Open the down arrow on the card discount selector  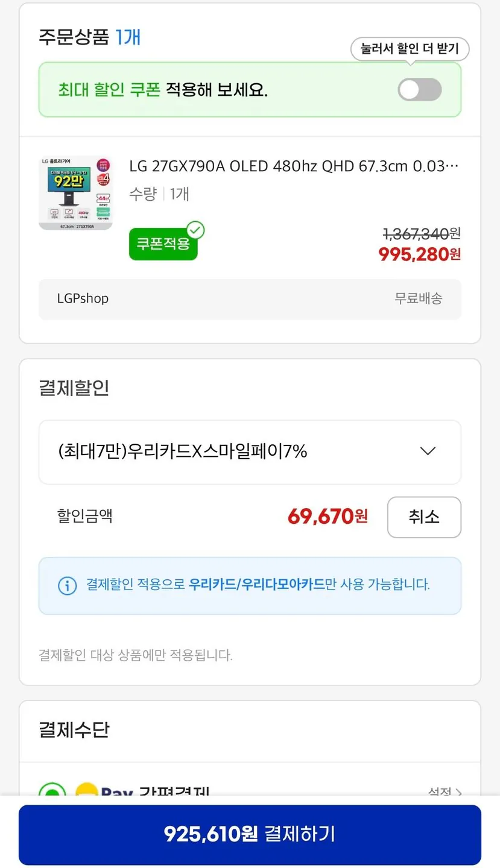coord(428,451)
